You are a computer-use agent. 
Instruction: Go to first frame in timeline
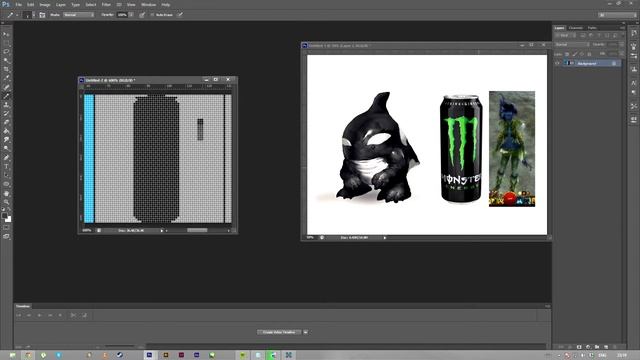pos(18,315)
